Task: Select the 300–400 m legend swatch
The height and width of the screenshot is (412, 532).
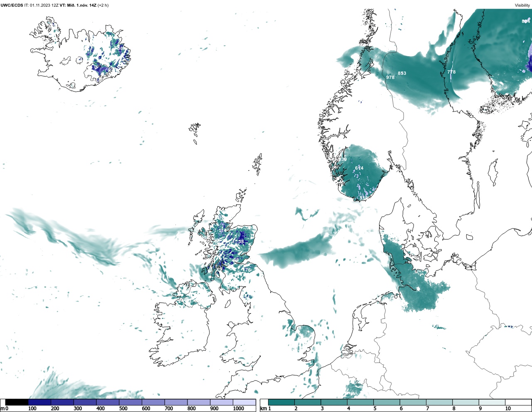Action: point(85,402)
